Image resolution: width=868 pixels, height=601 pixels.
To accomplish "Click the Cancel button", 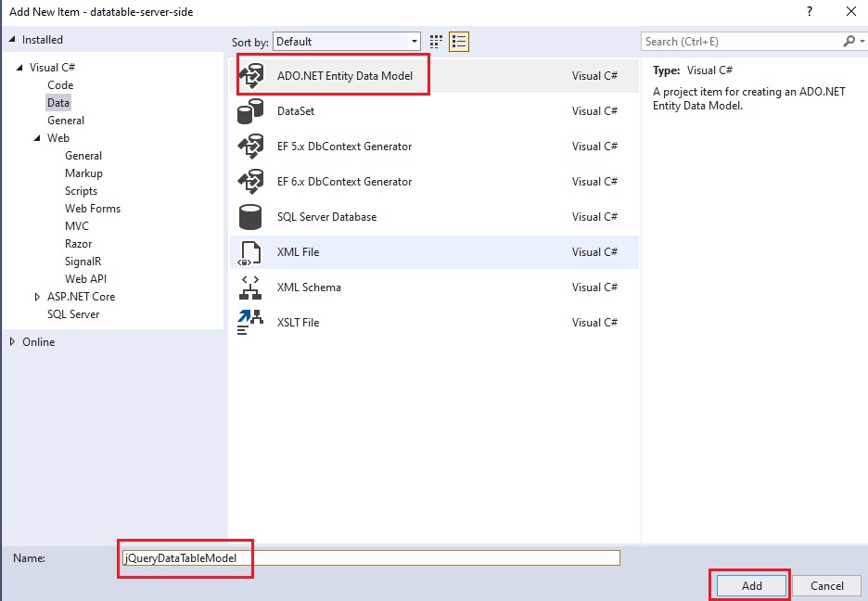I will click(827, 585).
